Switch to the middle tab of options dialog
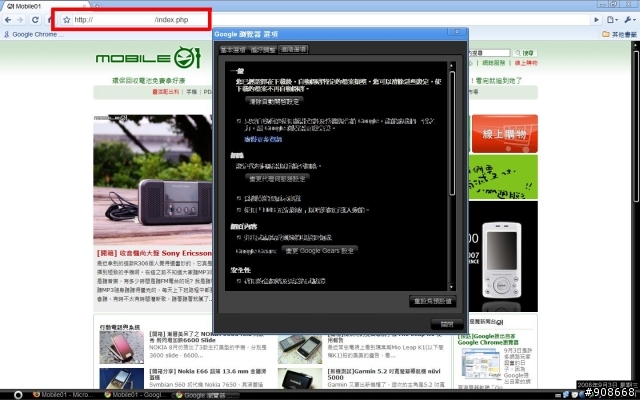 click(262, 50)
